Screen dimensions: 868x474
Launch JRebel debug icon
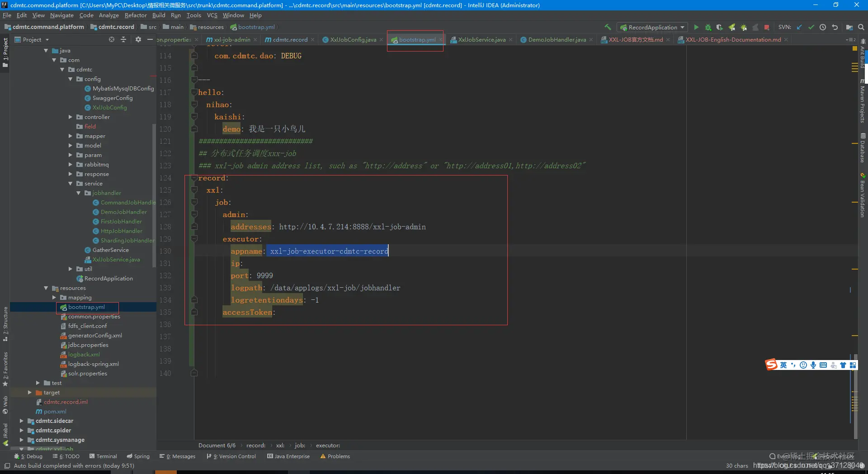pos(744,27)
